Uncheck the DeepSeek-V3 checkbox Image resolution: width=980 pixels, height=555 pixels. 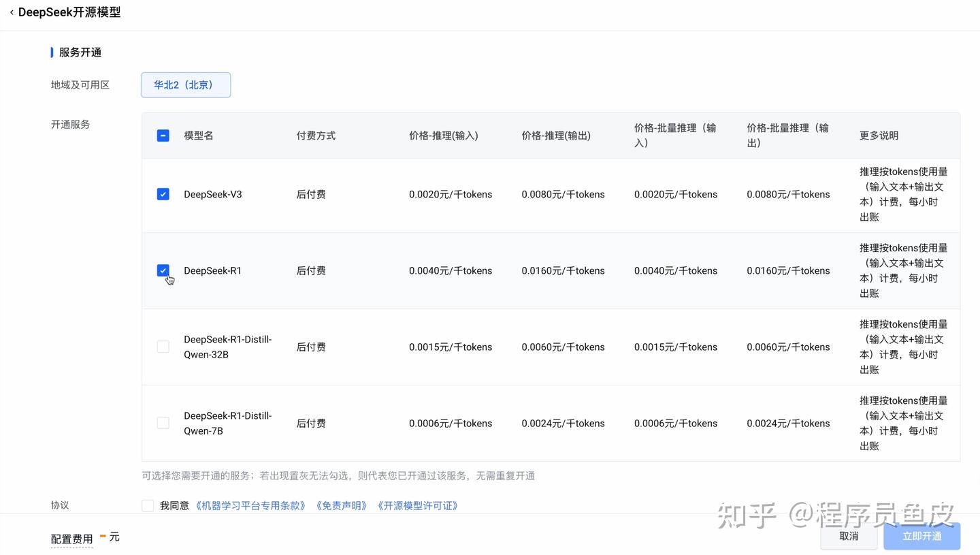163,194
